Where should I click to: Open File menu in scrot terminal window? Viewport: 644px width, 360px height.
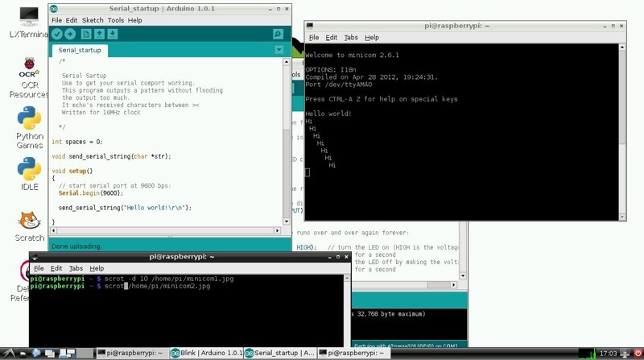click(x=39, y=268)
